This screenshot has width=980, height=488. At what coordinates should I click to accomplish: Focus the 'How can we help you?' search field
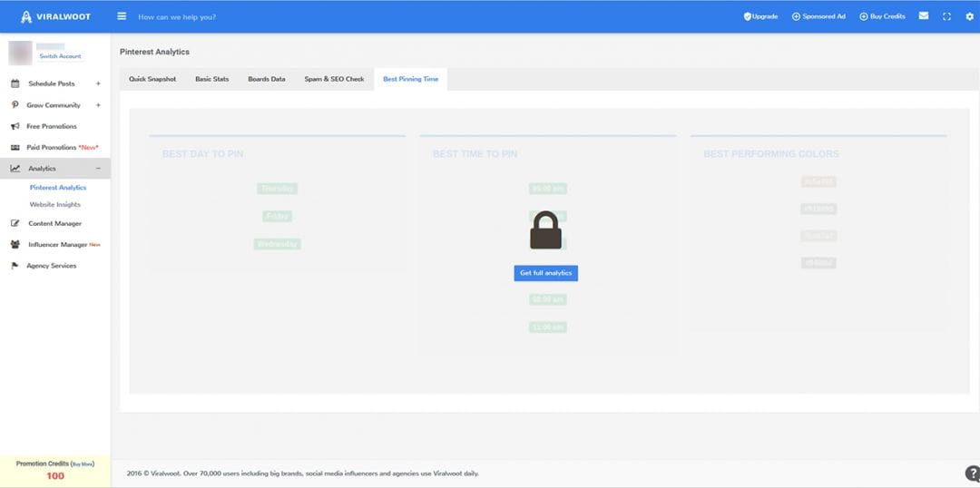click(x=177, y=17)
